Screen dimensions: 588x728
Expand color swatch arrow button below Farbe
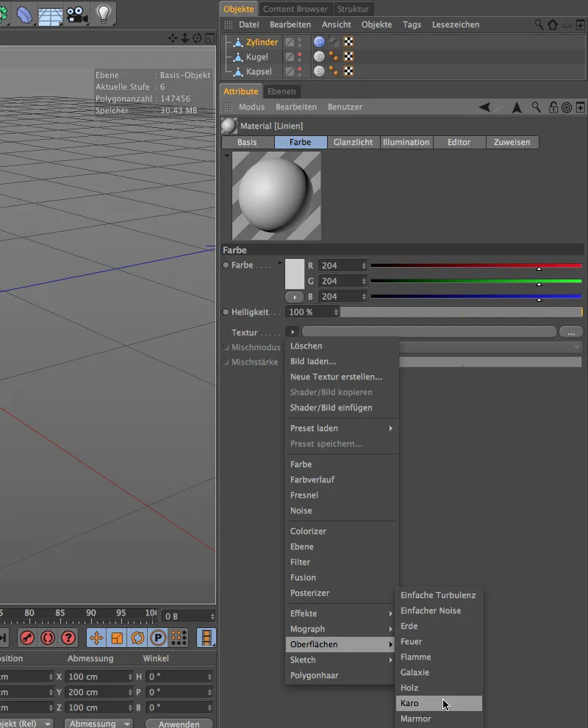[294, 296]
